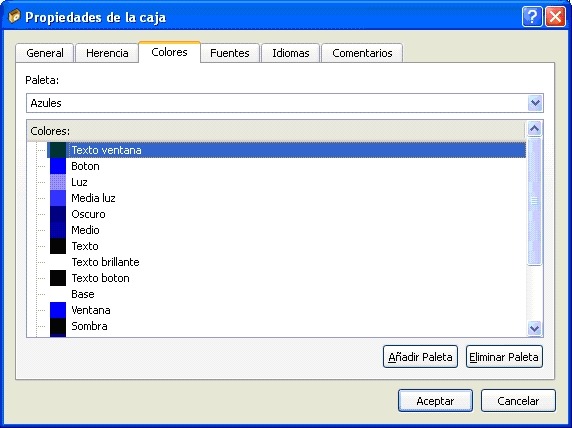Click the Ventana color swatch
Image resolution: width=572 pixels, height=428 pixels.
pos(58,310)
